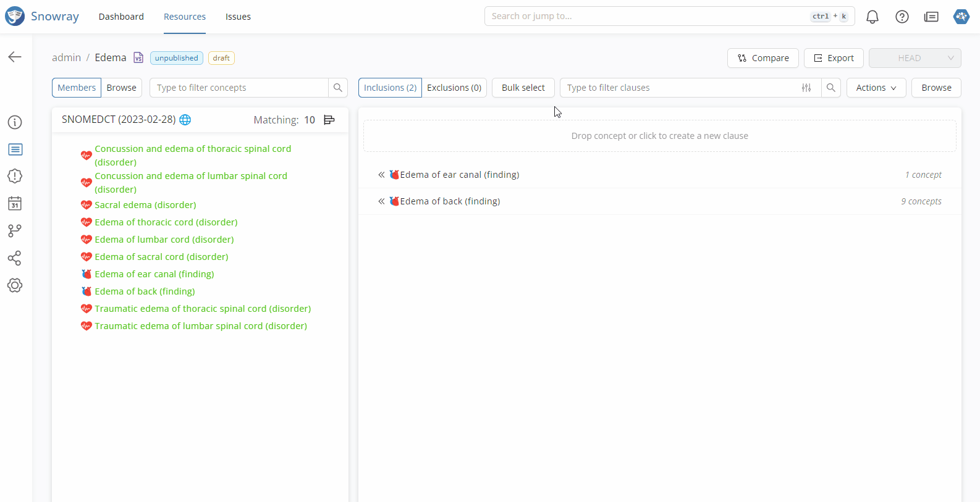This screenshot has width=980, height=502.
Task: Click the Compare button
Action: (762, 58)
